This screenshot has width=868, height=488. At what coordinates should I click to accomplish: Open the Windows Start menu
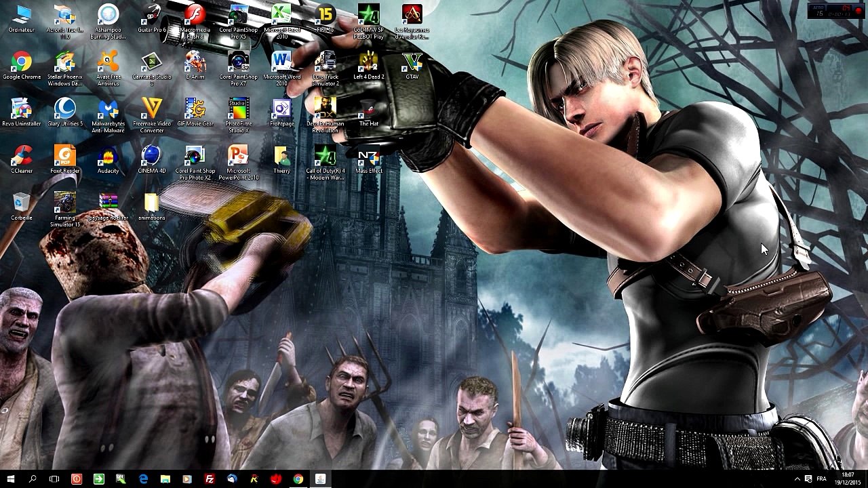(11, 479)
